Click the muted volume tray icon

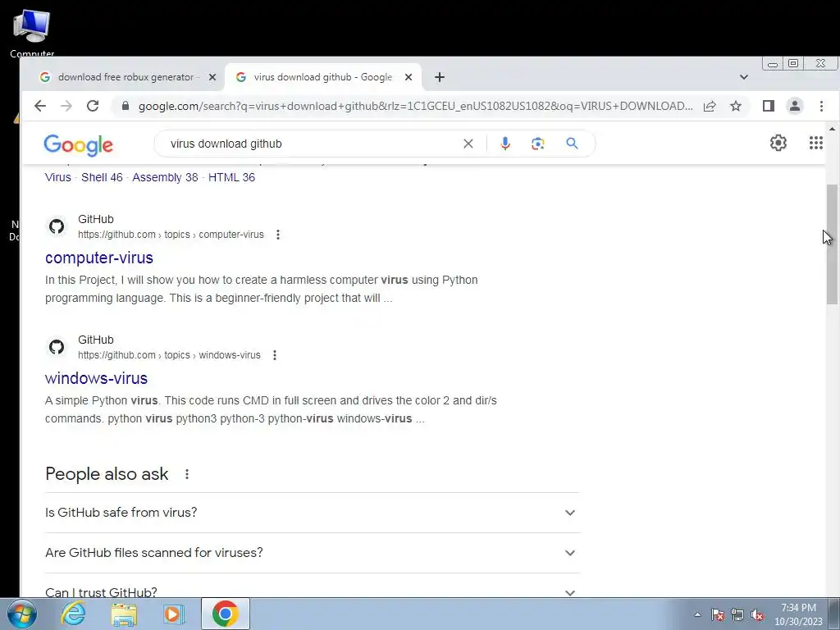coord(757,614)
